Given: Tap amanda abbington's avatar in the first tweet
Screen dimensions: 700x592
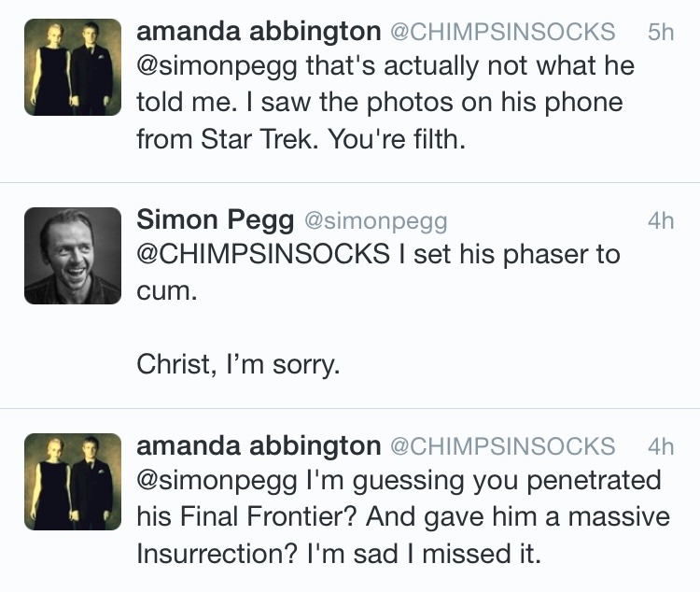Looking at the screenshot, I should coord(72,67).
